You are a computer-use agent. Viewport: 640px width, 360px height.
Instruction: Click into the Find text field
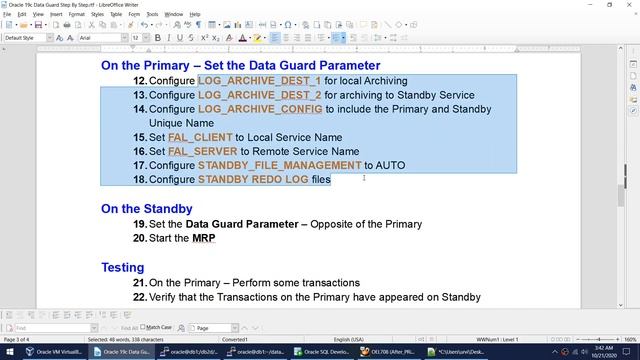[x=53, y=328]
